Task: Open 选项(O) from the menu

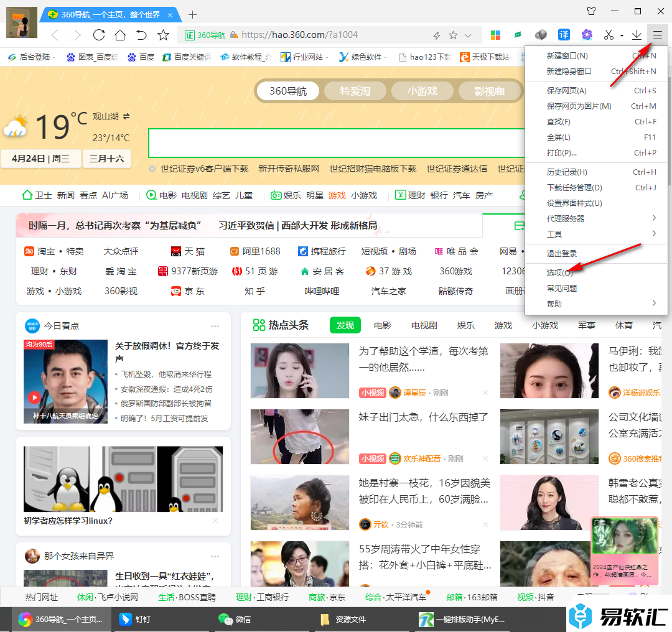Action: point(597,272)
